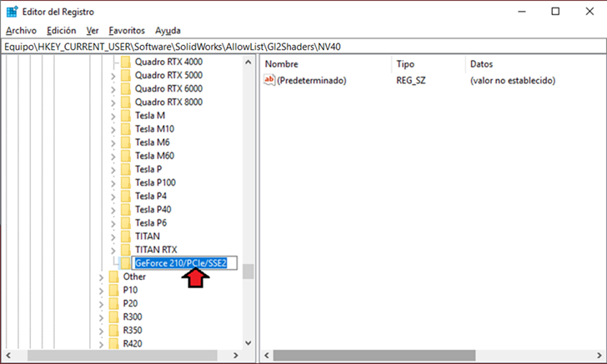Screen dimensions: 607x364
Task: Click the R350 folder icon
Action: click(113, 331)
